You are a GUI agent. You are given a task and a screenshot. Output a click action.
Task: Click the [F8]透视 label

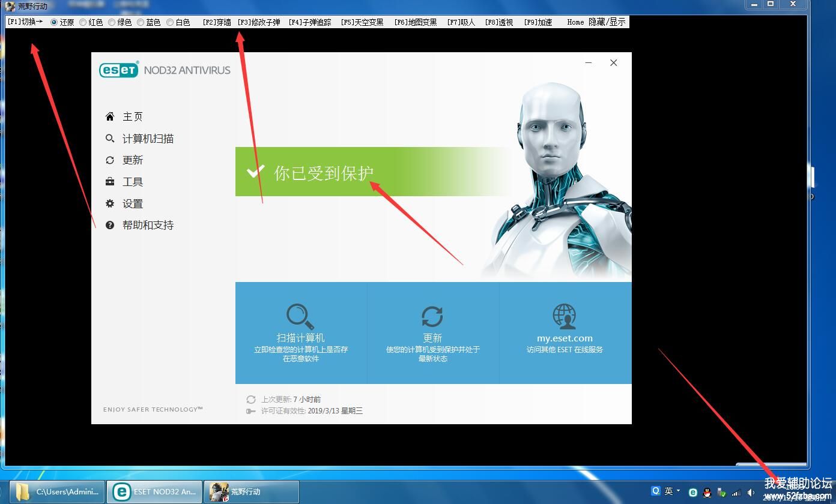499,22
